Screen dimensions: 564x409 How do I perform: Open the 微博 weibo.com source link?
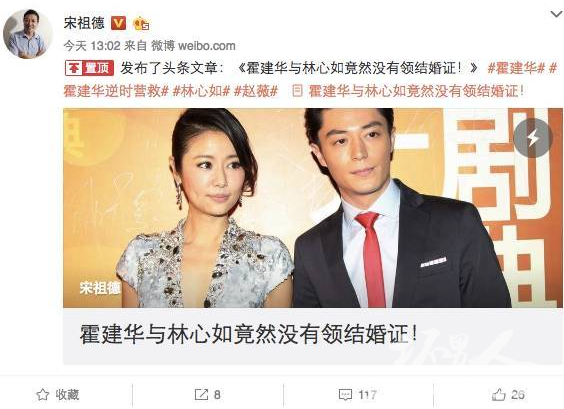pos(193,46)
